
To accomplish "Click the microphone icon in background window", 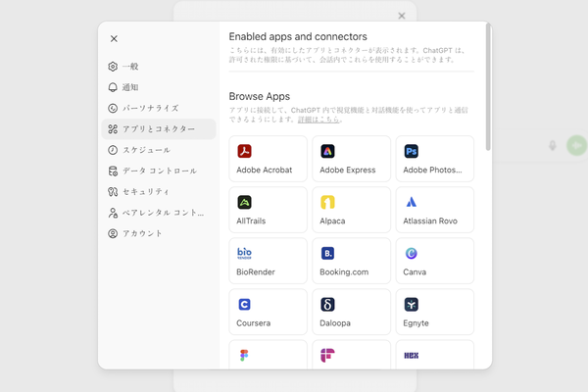I will coord(553,146).
